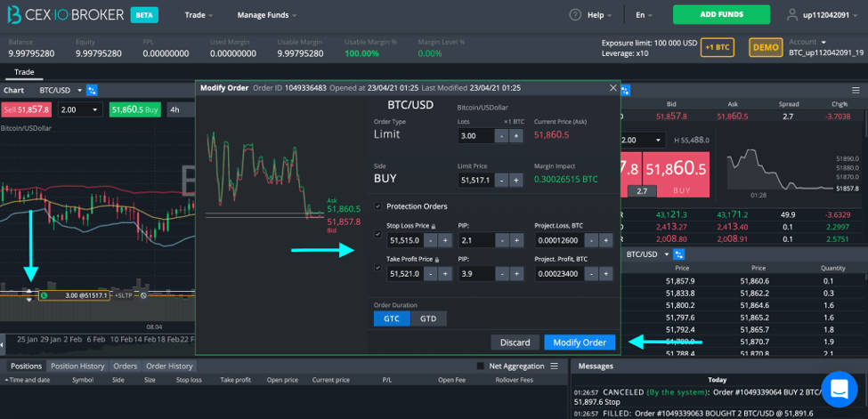The image size is (868, 419).
Task: Open the Trade dropdown menu
Action: 199,15
